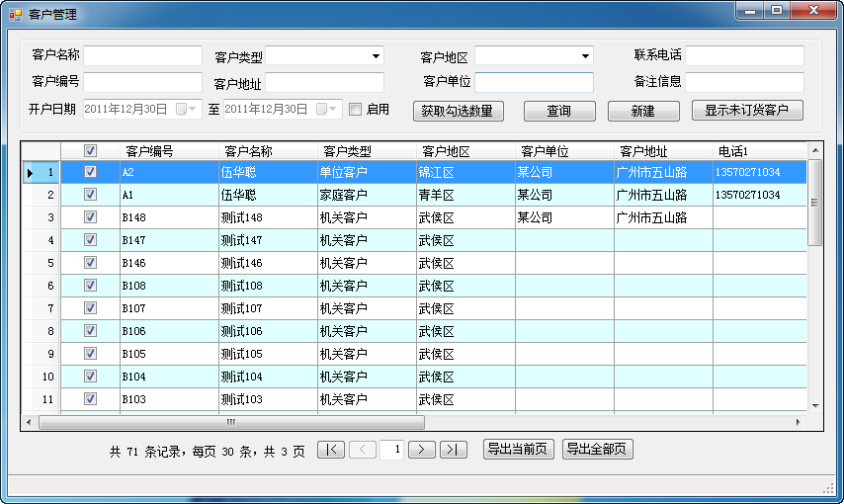Viewport: 844px width, 504px height.
Task: Uncheck the checkbox for row B148
Action: 91,217
